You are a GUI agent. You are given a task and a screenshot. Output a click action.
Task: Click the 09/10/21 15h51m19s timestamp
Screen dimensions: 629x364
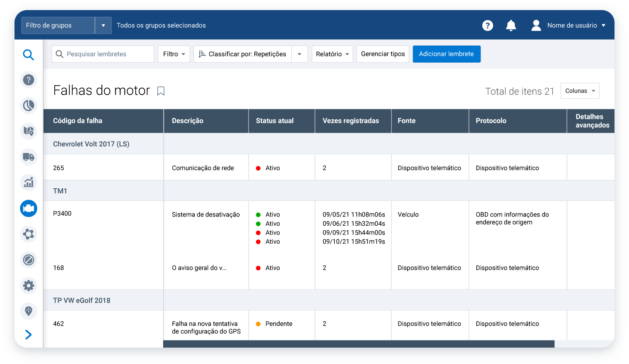click(x=354, y=242)
